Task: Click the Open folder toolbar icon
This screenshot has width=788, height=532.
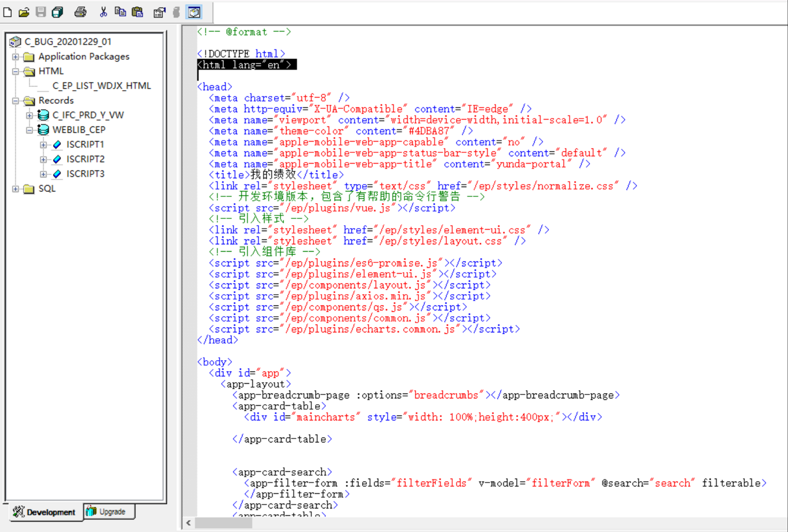Action: tap(24, 12)
